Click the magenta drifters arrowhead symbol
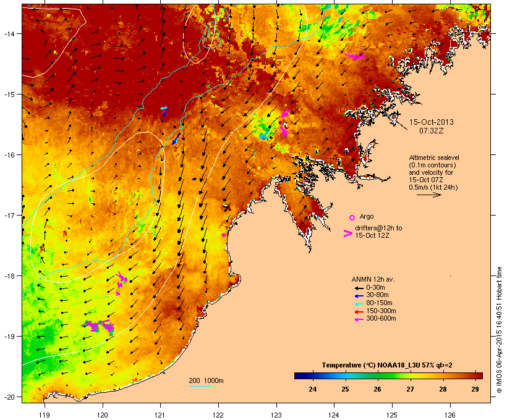This screenshot has height=420, width=507. click(x=347, y=233)
